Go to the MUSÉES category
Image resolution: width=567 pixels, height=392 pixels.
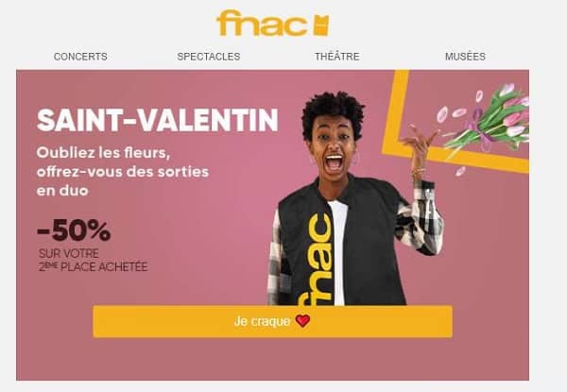465,57
